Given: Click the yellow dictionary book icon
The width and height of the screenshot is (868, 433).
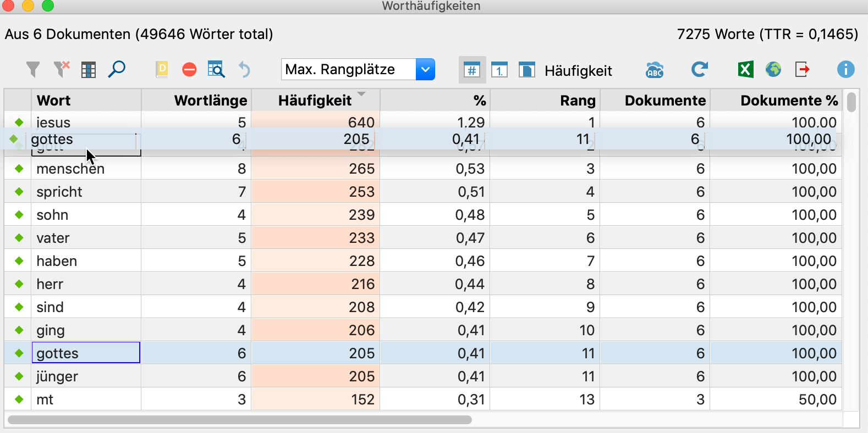Looking at the screenshot, I should point(162,70).
